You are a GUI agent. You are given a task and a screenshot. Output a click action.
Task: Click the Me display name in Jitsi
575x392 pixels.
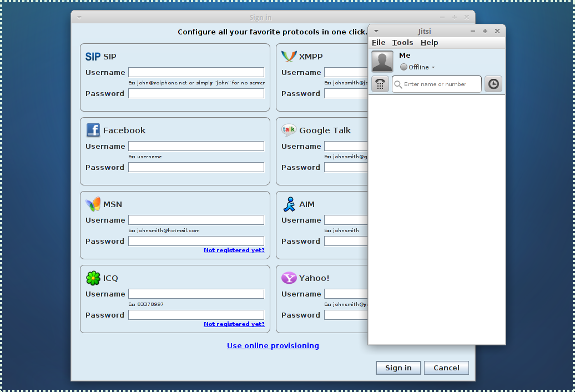(x=405, y=55)
